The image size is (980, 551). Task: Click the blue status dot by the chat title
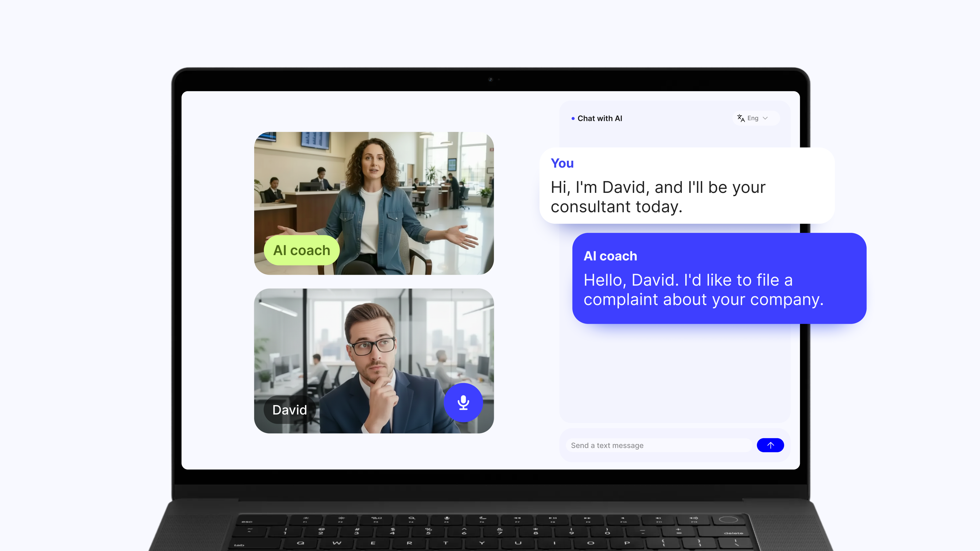click(x=573, y=119)
